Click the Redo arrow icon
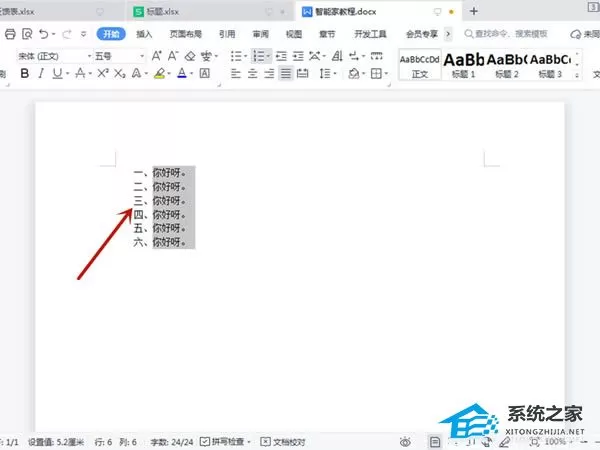The image size is (600, 450). click(67, 34)
